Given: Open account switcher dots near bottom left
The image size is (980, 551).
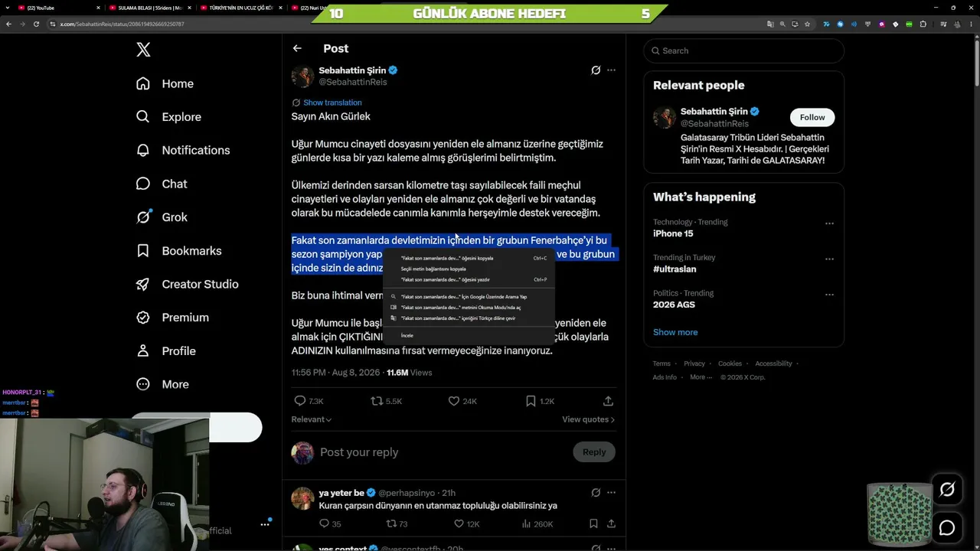Looking at the screenshot, I should click(x=265, y=524).
